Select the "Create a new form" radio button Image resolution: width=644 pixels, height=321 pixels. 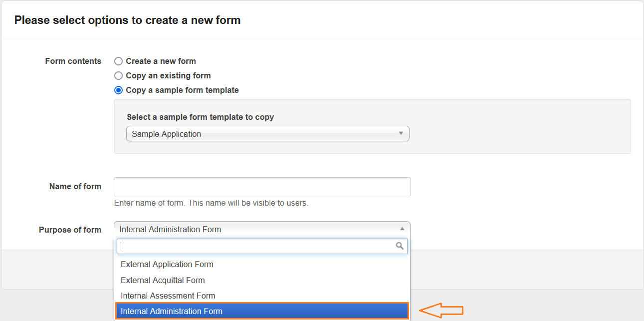pyautogui.click(x=118, y=61)
